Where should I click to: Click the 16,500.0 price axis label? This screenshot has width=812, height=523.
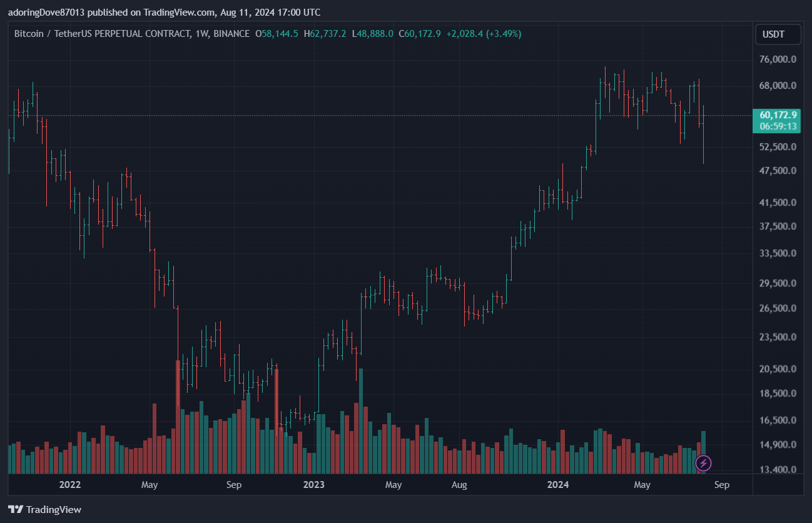pyautogui.click(x=778, y=420)
